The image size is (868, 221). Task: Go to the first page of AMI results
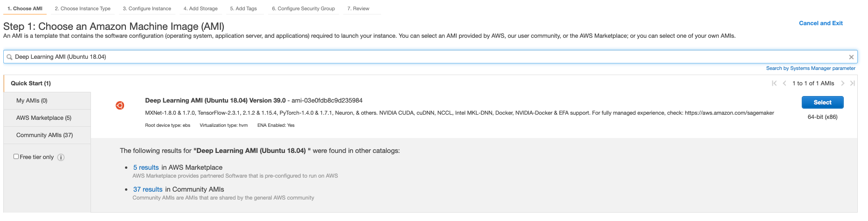pyautogui.click(x=774, y=83)
